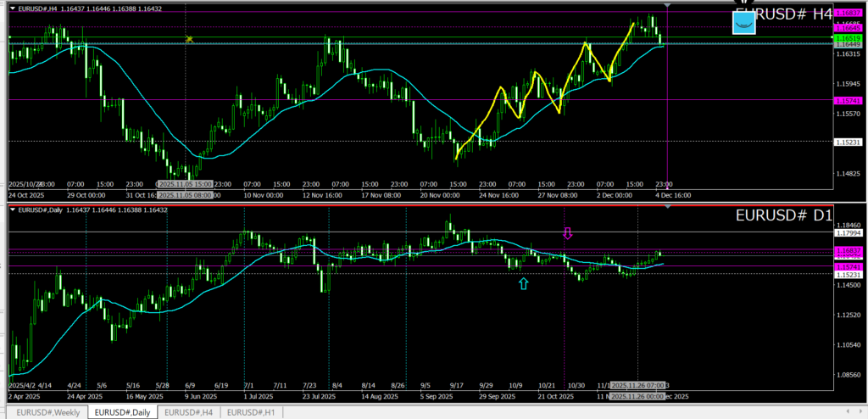Click the 1.17994 price label on Daily chart
The width and height of the screenshot is (868, 419).
click(x=849, y=232)
